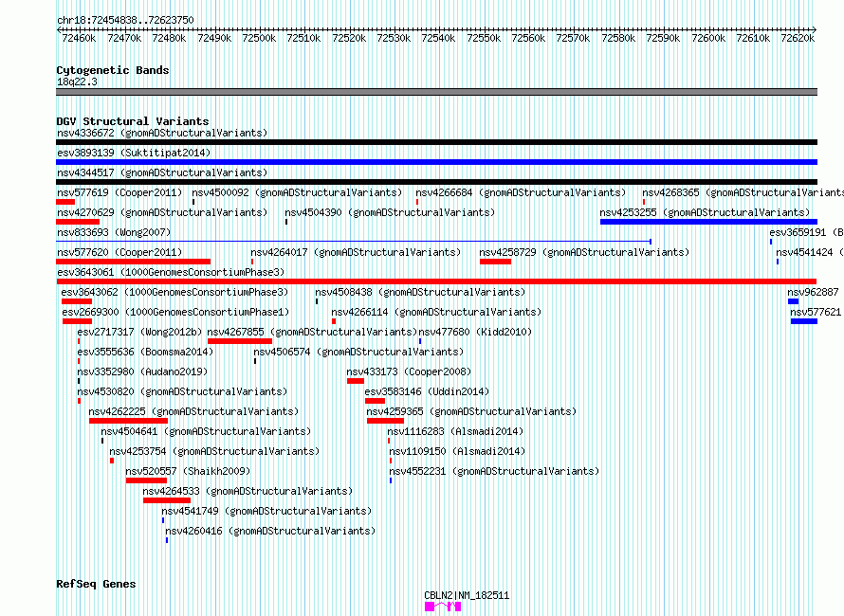The image size is (844, 616).
Task: Click nsv4504390 variant label
Action: [390, 212]
